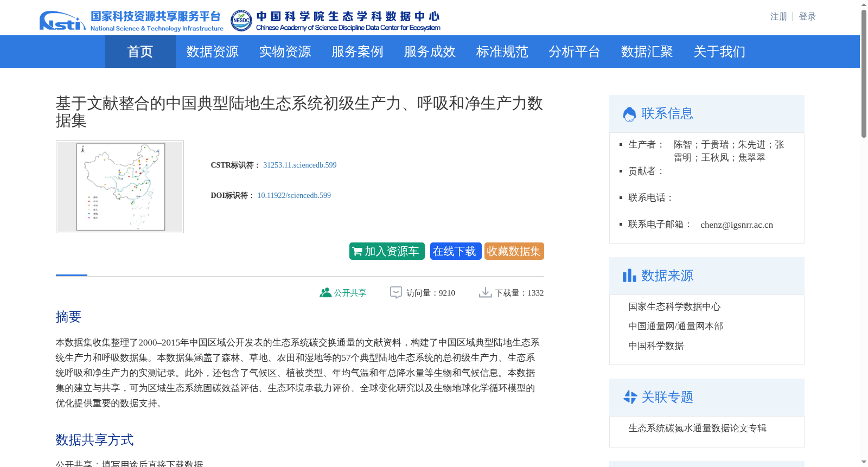
Task: Click 中国科学数据 data source
Action: click(x=656, y=346)
